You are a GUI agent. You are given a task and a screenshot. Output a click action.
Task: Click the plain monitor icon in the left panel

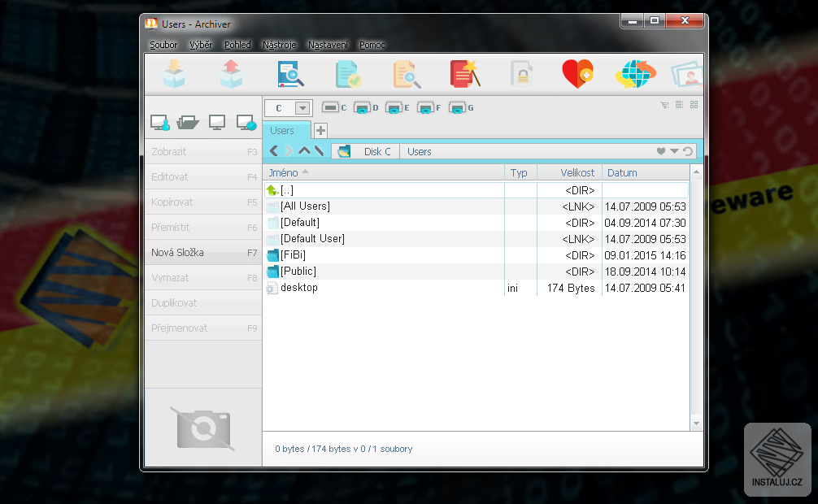[x=217, y=123]
